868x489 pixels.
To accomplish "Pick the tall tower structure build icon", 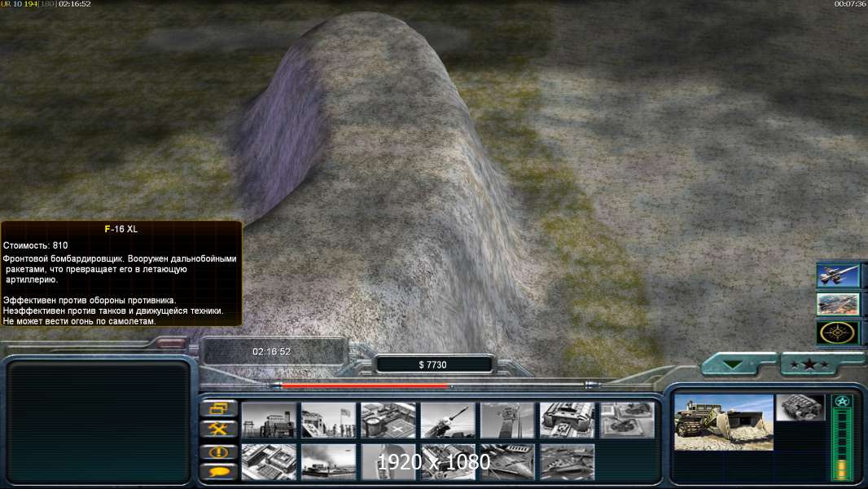I will point(507,420).
